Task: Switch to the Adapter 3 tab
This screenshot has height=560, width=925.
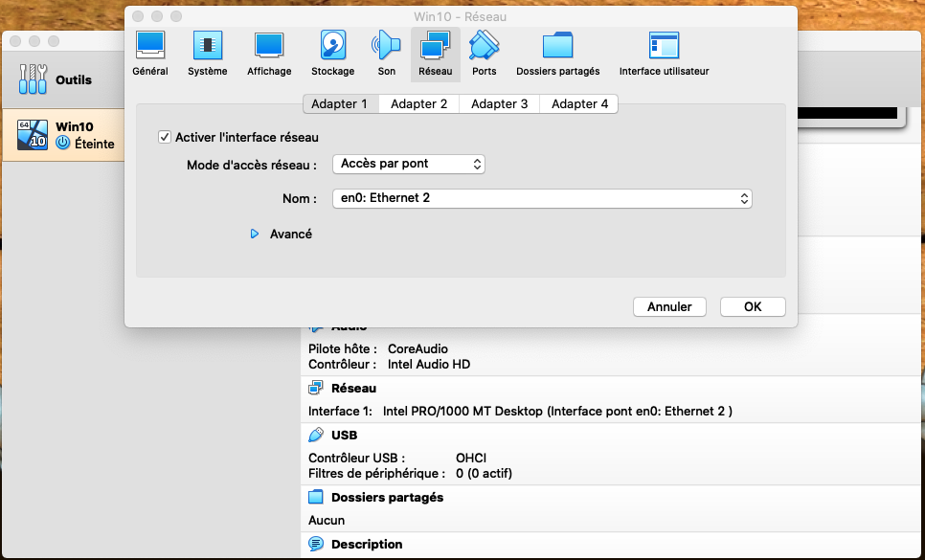Action: click(x=499, y=103)
